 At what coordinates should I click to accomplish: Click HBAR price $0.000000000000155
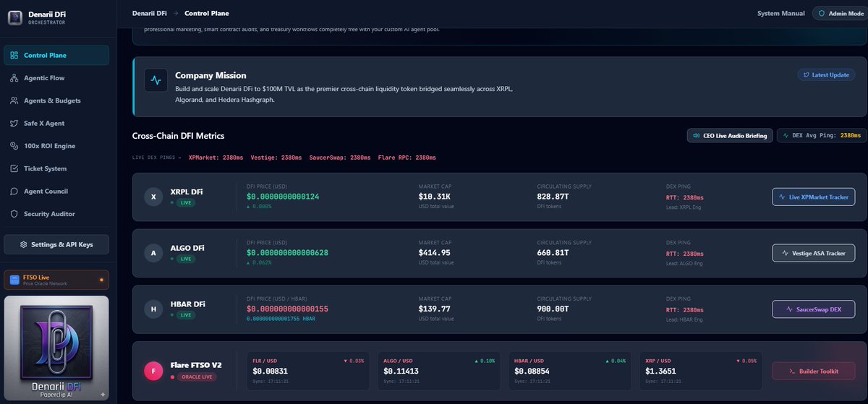point(288,309)
